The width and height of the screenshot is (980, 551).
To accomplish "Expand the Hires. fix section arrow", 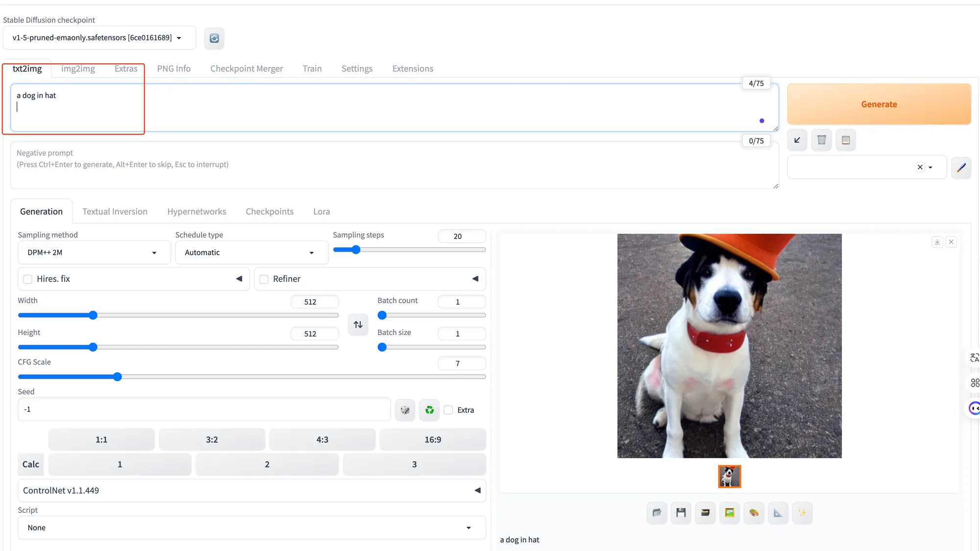I will (x=239, y=279).
